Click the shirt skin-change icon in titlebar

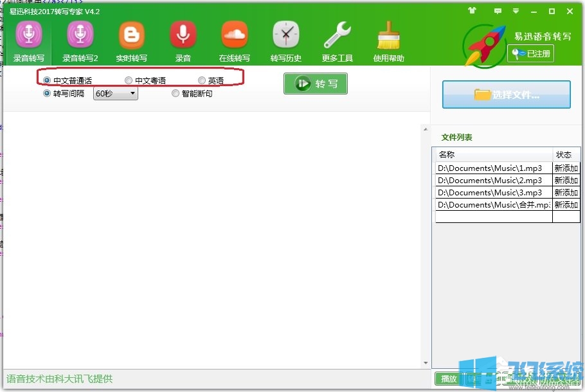click(473, 11)
